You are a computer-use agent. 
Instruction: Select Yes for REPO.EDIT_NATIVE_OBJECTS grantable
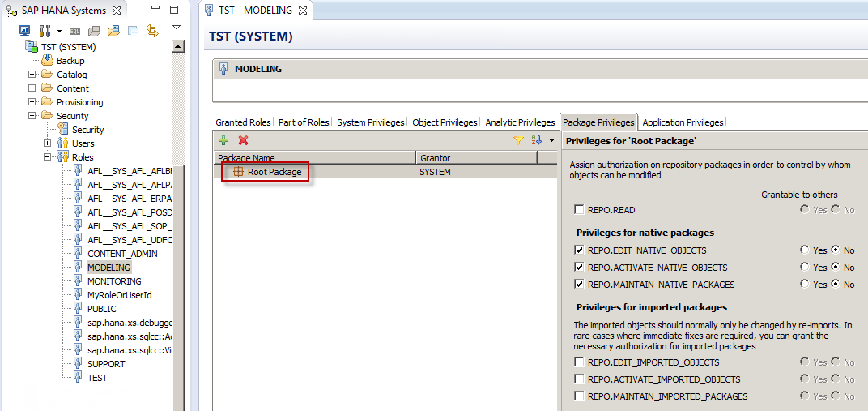click(x=804, y=250)
